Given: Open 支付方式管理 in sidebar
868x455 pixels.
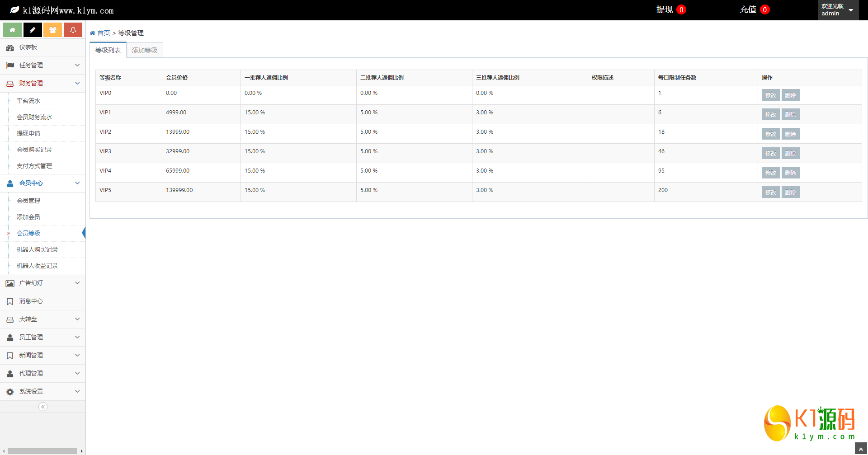Looking at the screenshot, I should point(34,166).
